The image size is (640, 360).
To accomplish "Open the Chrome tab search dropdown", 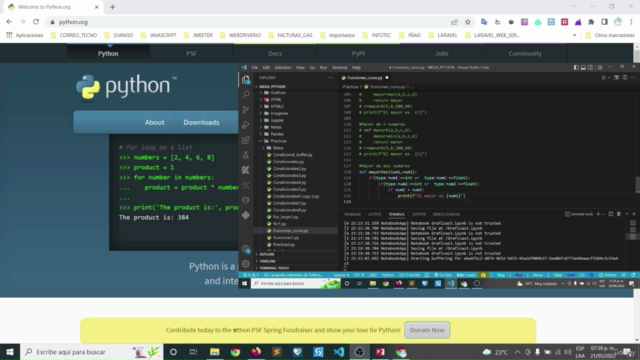I will (573, 7).
